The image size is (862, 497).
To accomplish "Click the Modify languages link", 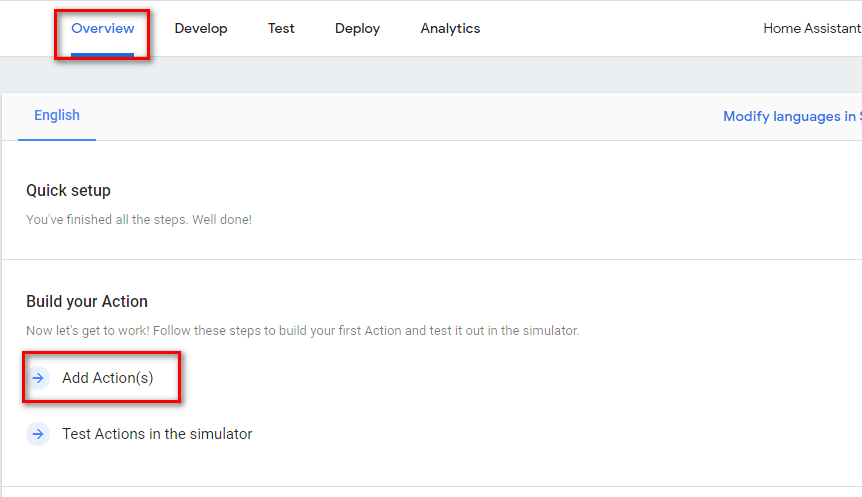I will 791,116.
